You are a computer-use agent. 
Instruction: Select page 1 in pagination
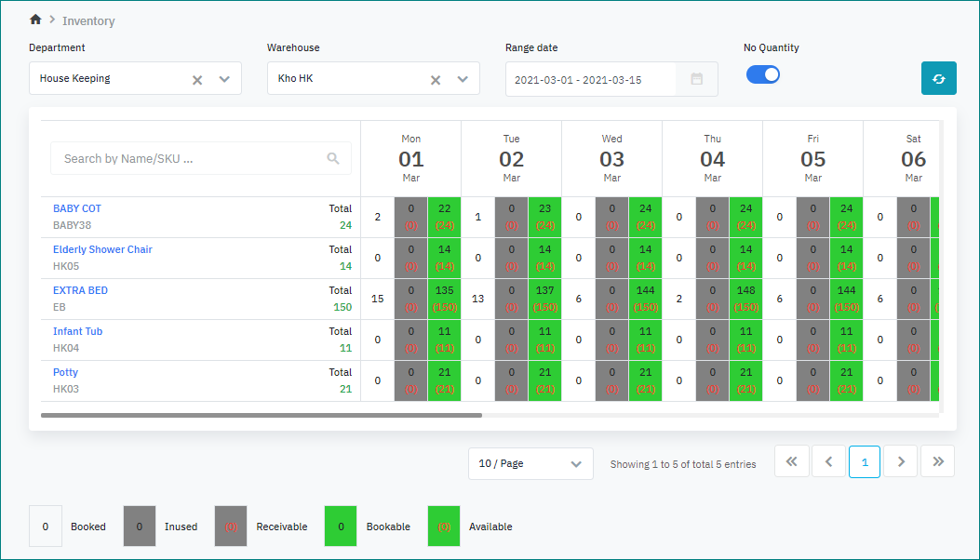(865, 462)
